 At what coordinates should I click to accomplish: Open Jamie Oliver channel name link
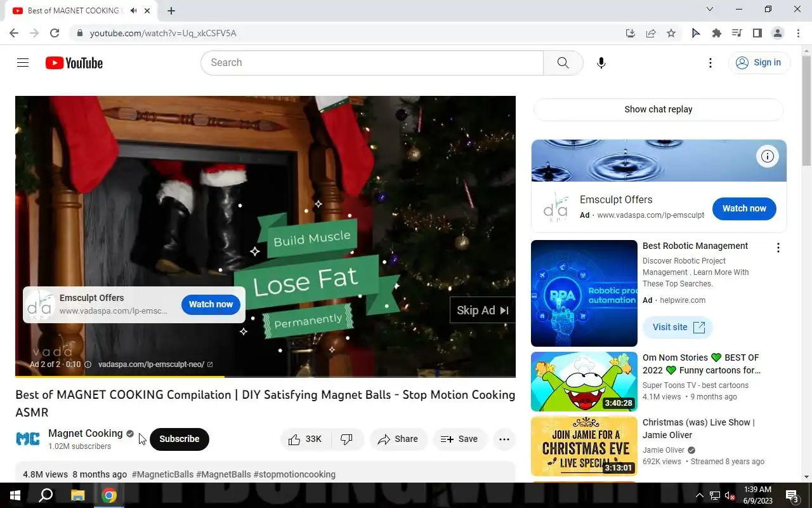click(x=664, y=450)
